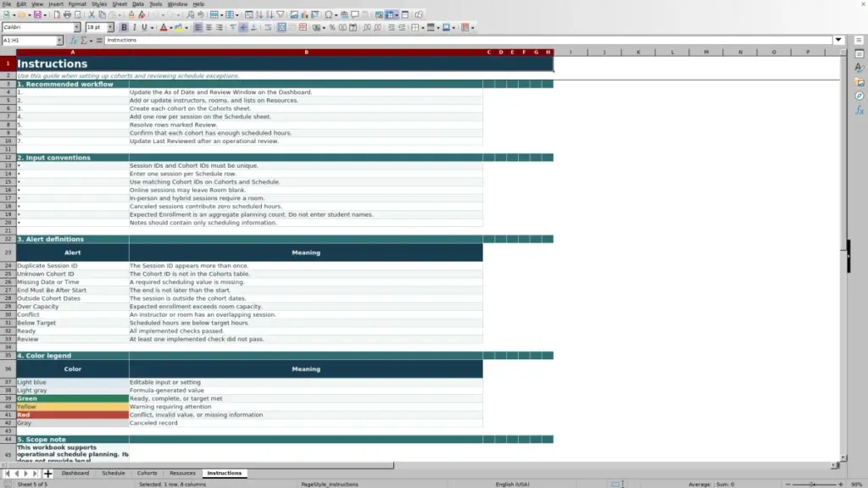This screenshot has height=488, width=868.
Task: Insert Chart icon in toolbar
Action: pos(304,15)
